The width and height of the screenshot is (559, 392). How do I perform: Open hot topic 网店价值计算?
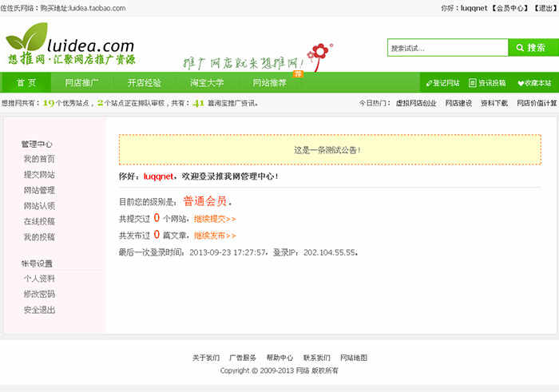click(x=537, y=103)
